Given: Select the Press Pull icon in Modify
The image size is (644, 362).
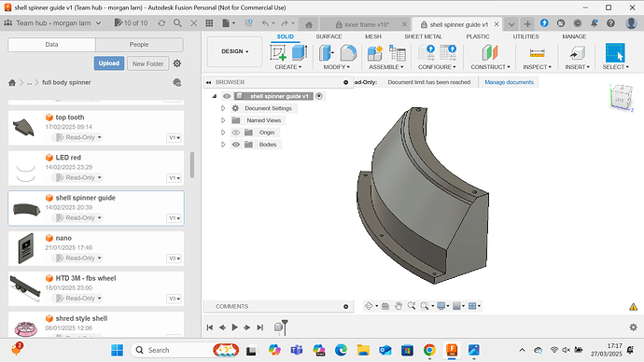Looking at the screenshot, I should point(327,53).
